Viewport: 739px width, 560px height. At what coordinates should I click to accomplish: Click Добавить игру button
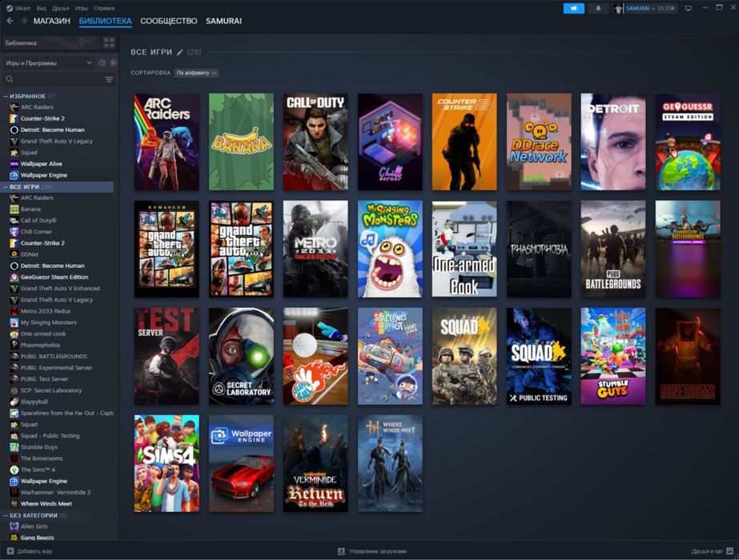(x=30, y=551)
